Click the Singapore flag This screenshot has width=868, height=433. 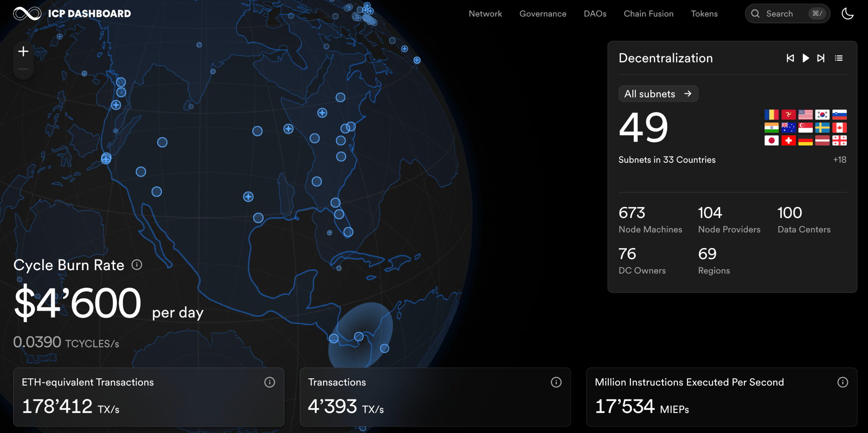click(805, 127)
